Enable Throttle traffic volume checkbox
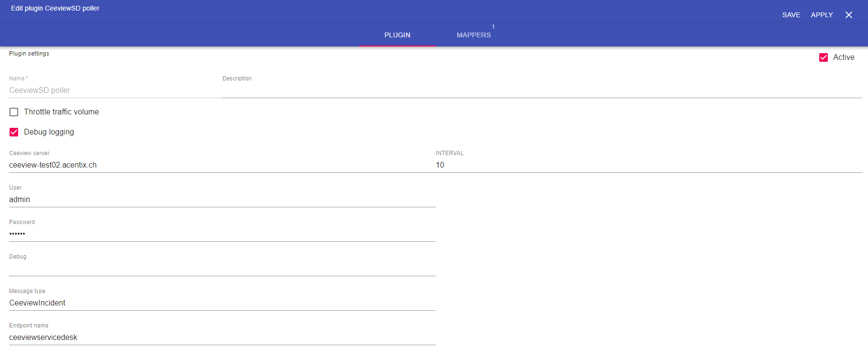This screenshot has height=361, width=868. [x=14, y=112]
